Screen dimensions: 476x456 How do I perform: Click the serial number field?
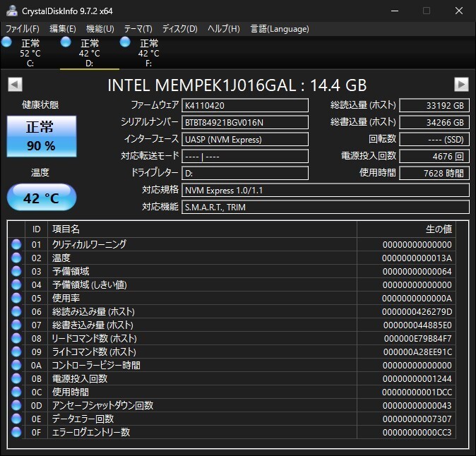point(244,122)
